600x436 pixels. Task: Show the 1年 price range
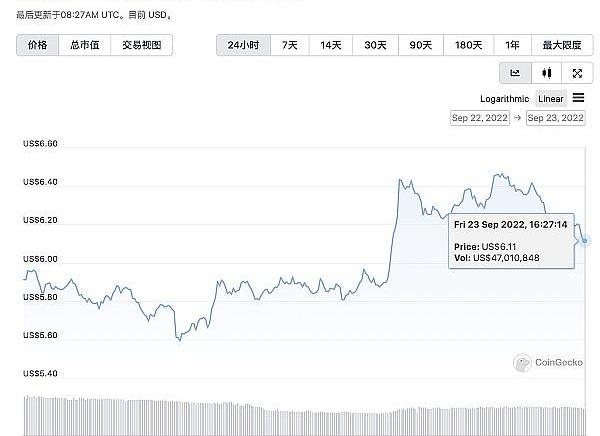(512, 45)
